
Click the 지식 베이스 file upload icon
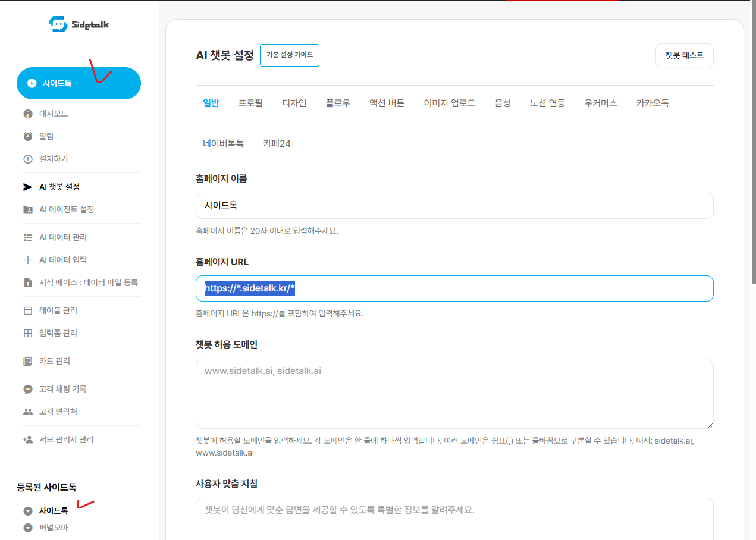pyautogui.click(x=28, y=282)
